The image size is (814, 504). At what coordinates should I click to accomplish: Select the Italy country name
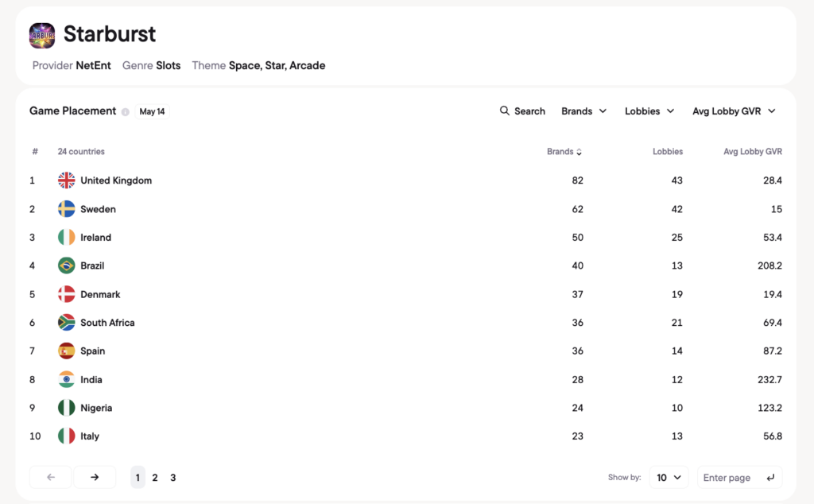point(90,436)
